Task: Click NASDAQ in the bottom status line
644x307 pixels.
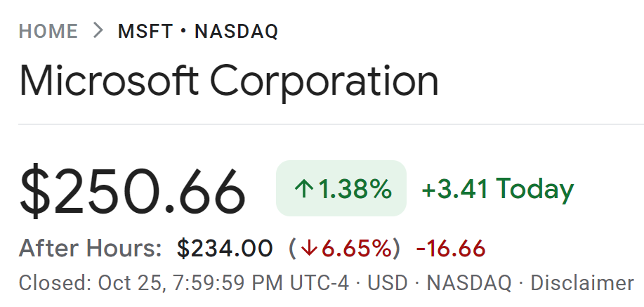Action: (x=469, y=283)
